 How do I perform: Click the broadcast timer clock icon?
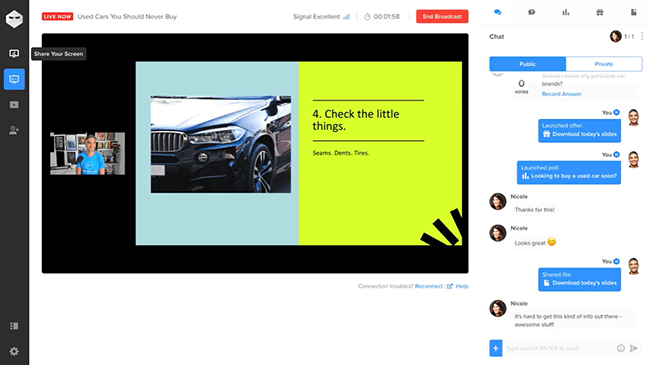(x=367, y=17)
